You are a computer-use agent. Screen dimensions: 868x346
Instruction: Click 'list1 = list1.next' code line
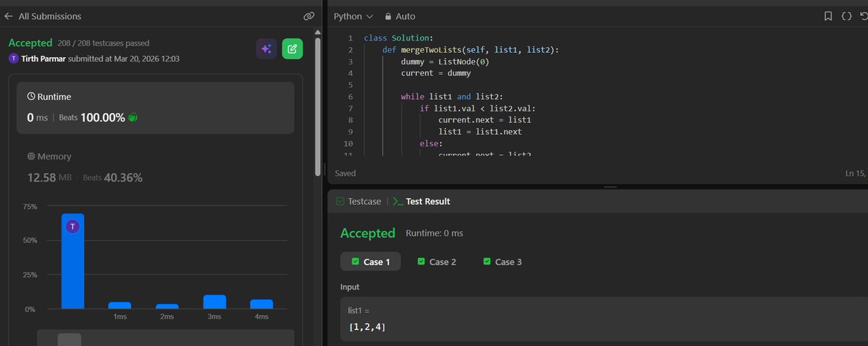pos(480,132)
